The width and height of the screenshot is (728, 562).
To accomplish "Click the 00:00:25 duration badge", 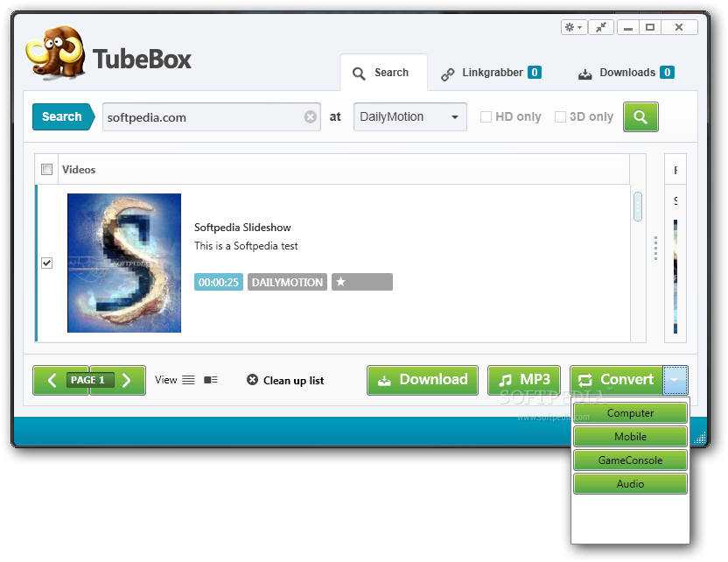I will pos(218,282).
